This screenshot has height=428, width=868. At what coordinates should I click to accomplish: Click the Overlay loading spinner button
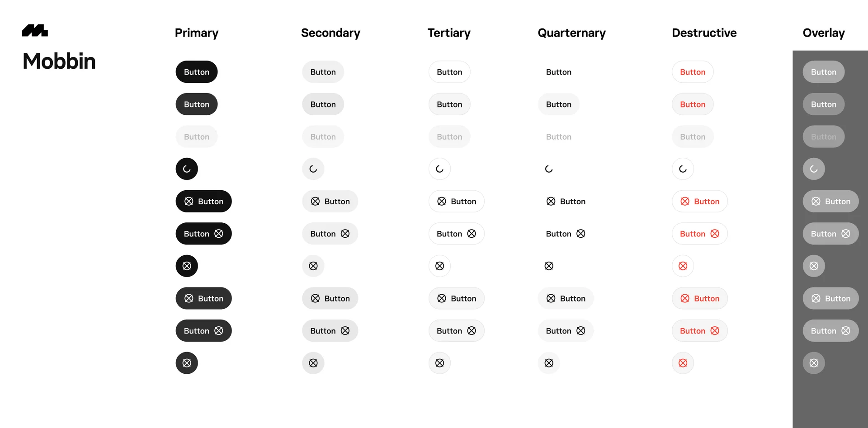point(814,169)
